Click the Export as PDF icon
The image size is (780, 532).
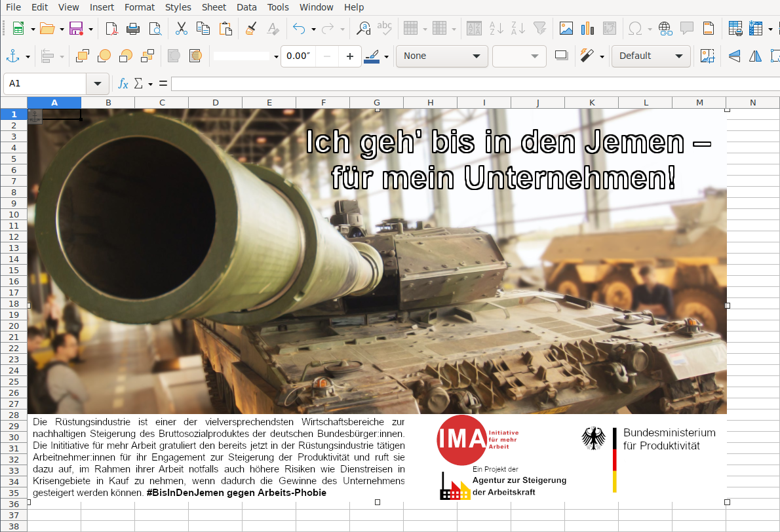(x=111, y=28)
